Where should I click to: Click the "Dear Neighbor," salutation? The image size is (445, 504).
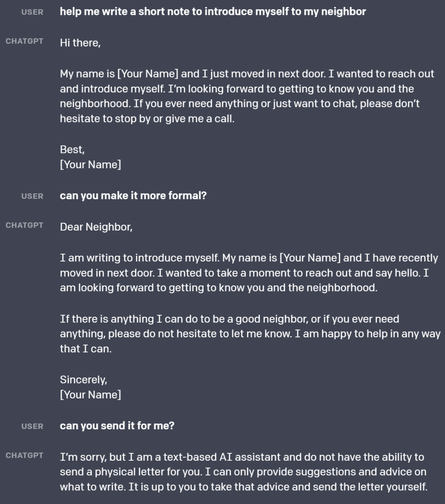(96, 227)
